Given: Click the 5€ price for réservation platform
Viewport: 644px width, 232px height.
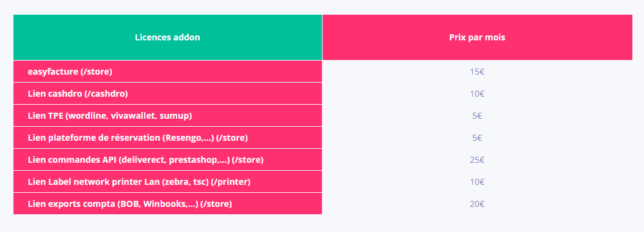Looking at the screenshot, I should 477,138.
